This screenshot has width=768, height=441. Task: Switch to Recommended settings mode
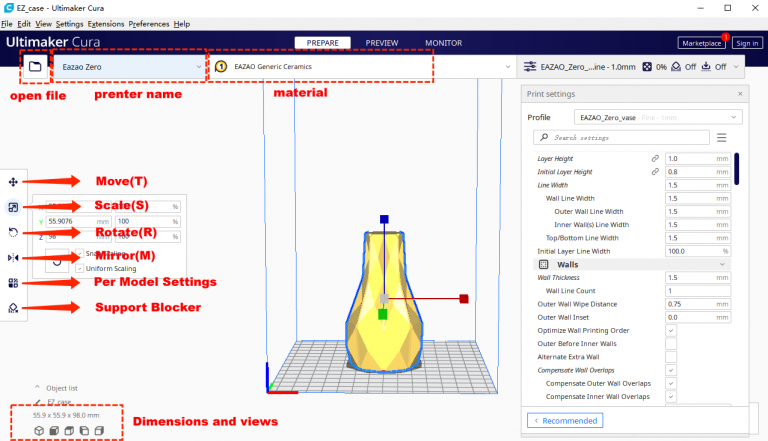pyautogui.click(x=565, y=420)
